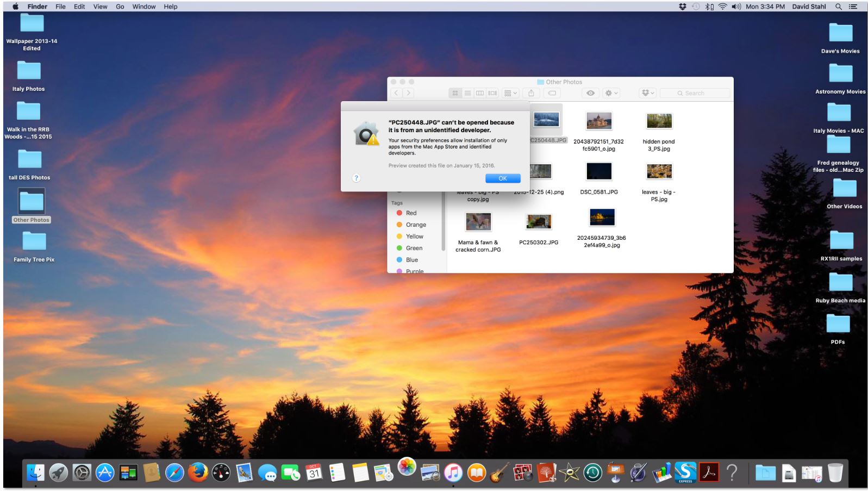Click OK in the unidentified developer alert
This screenshot has width=868, height=491.
(x=502, y=178)
